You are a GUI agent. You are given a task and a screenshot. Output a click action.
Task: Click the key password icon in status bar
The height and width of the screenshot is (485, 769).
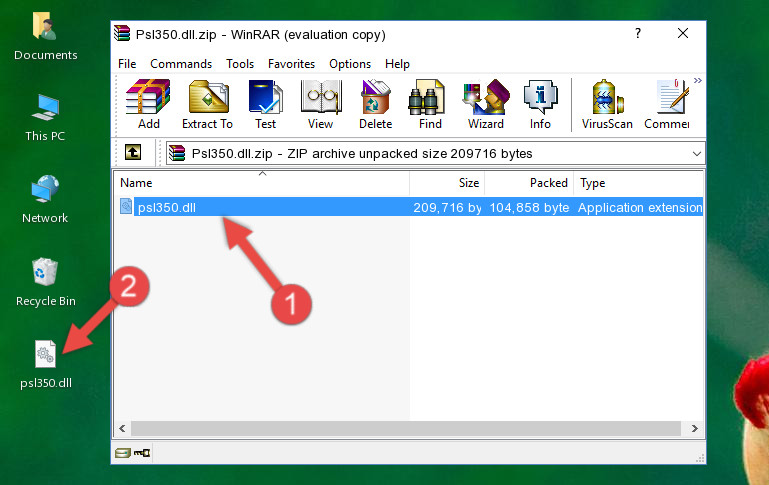coord(142,453)
